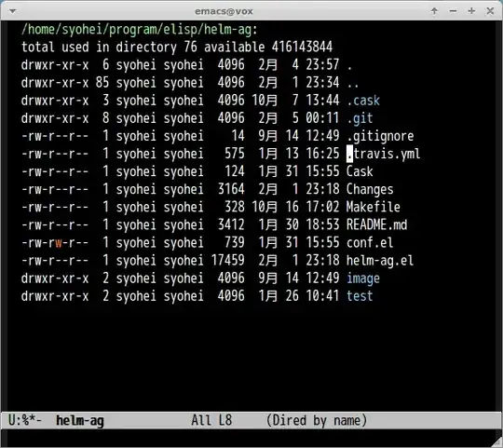The width and height of the screenshot is (503, 448).
Task: Open the conf.el file
Action: 370,243
